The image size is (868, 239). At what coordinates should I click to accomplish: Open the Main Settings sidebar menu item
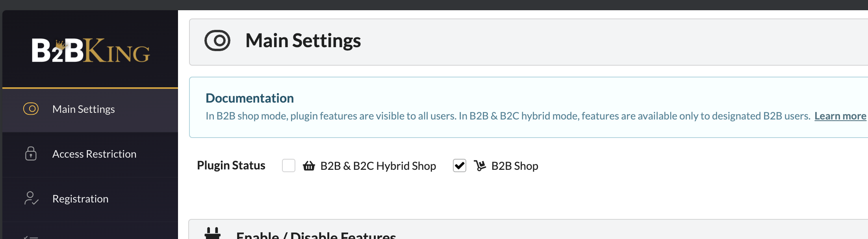click(x=90, y=110)
